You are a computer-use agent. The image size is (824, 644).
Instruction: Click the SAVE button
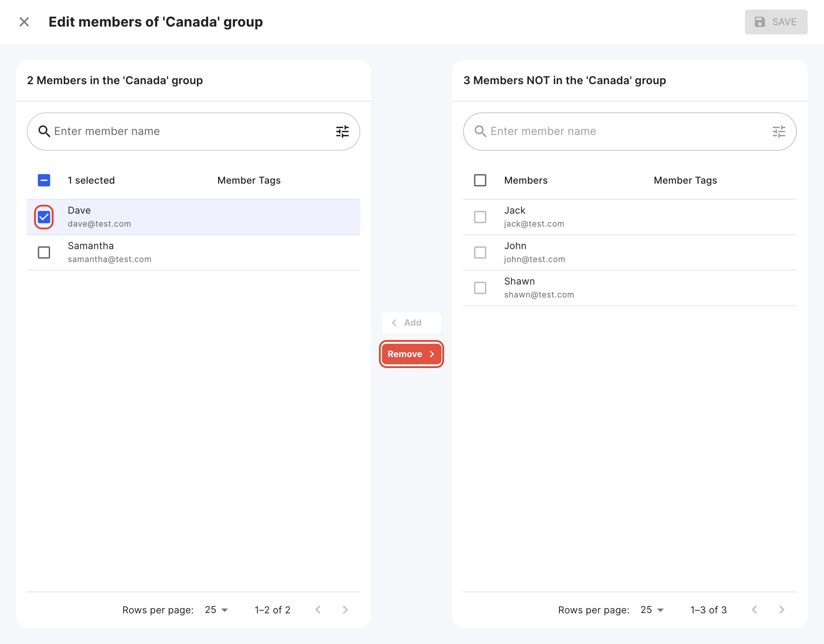tap(776, 22)
